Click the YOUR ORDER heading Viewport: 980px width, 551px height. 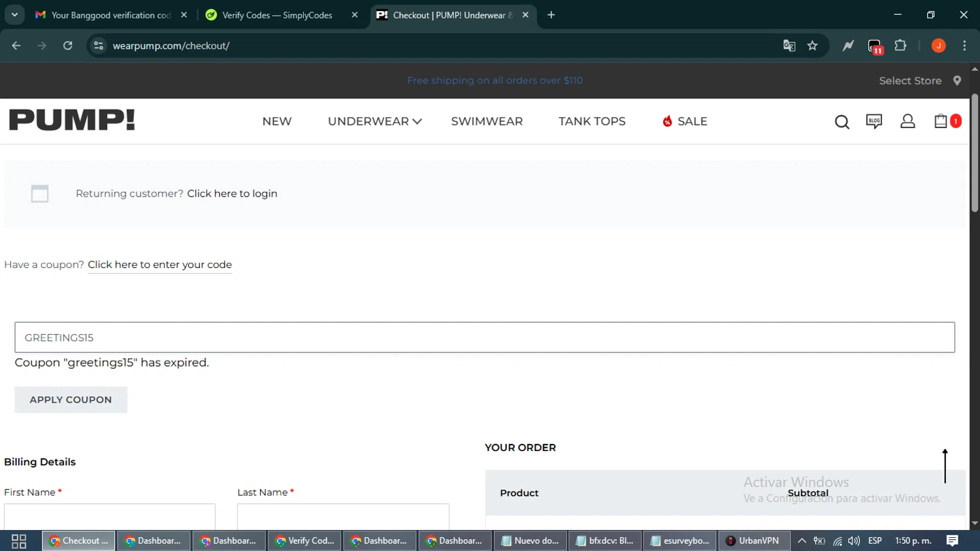520,448
